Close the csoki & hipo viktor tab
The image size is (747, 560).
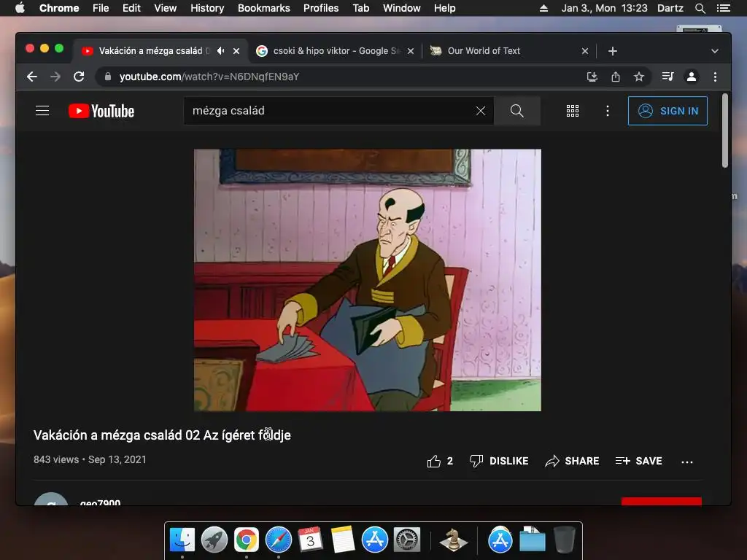click(411, 51)
